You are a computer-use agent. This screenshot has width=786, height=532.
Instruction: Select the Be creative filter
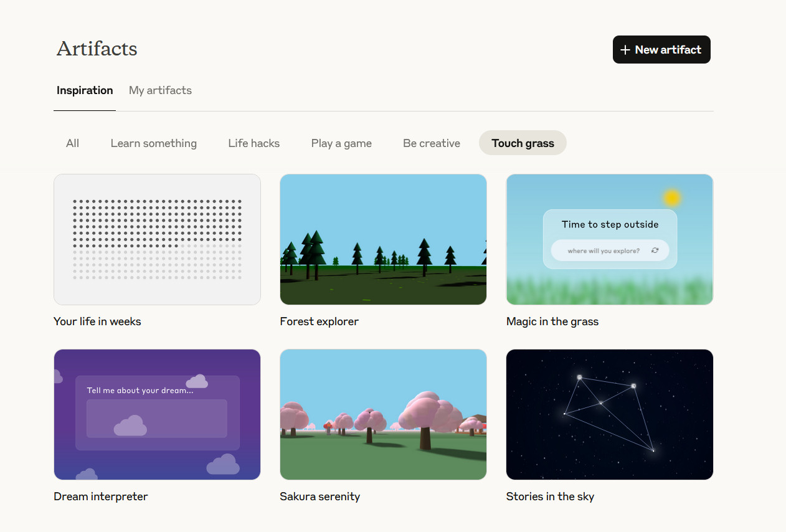[x=432, y=143]
